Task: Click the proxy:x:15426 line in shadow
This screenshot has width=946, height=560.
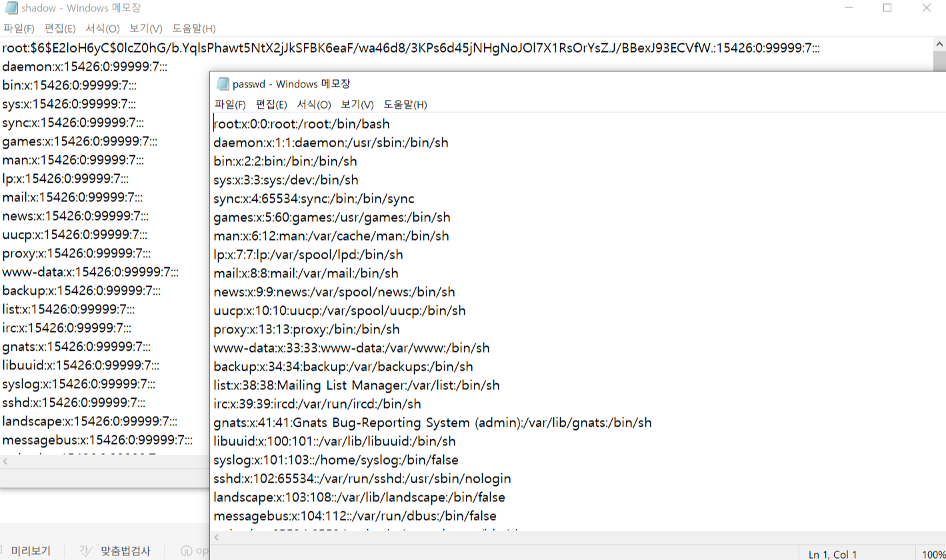Action: [76, 253]
